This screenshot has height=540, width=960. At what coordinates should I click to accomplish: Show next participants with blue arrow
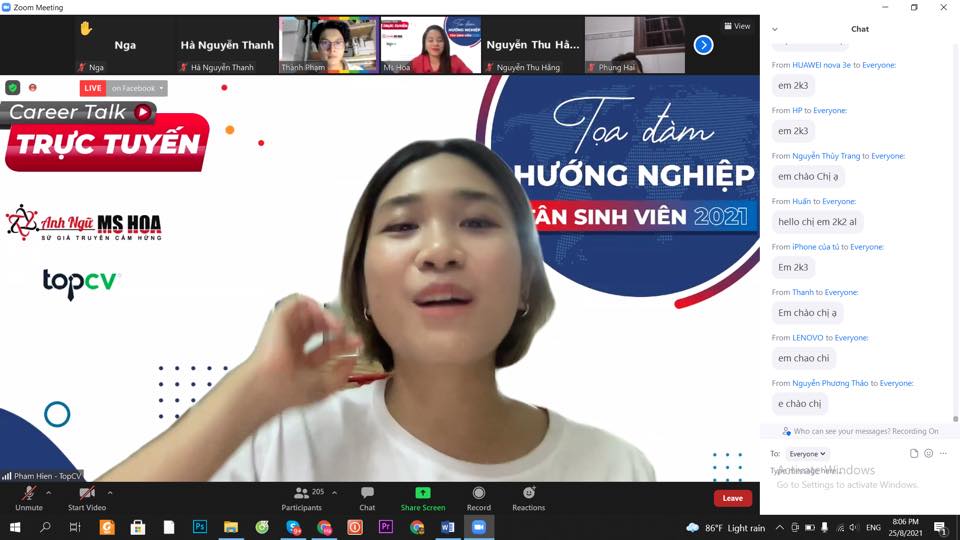tap(703, 45)
